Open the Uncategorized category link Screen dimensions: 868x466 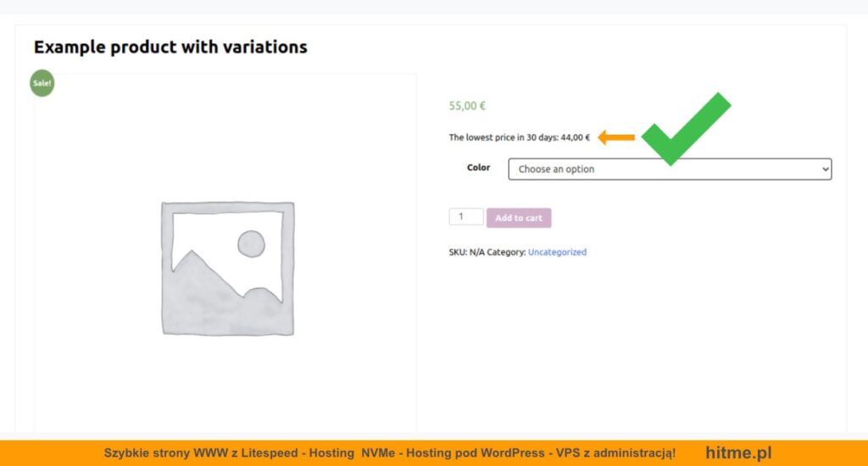pyautogui.click(x=557, y=252)
